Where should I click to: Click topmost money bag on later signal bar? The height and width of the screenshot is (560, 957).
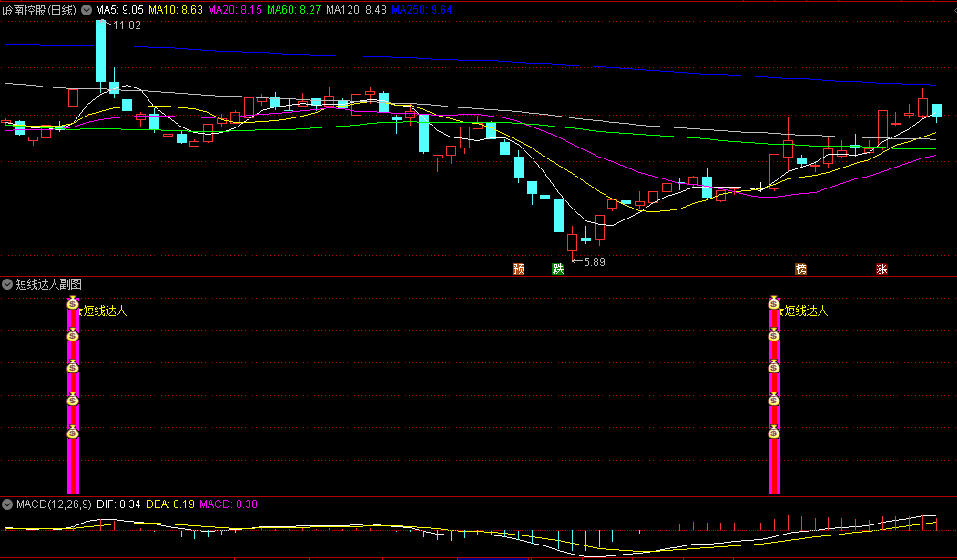(x=774, y=303)
